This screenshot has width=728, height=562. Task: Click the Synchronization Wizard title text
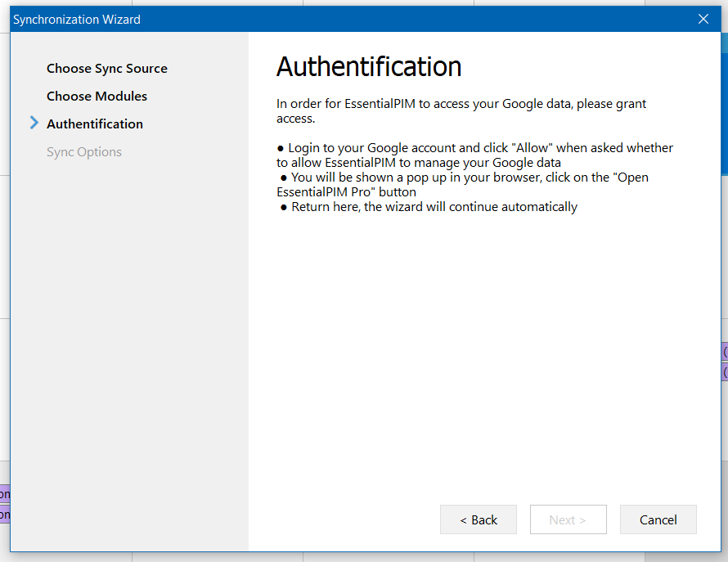[77, 20]
